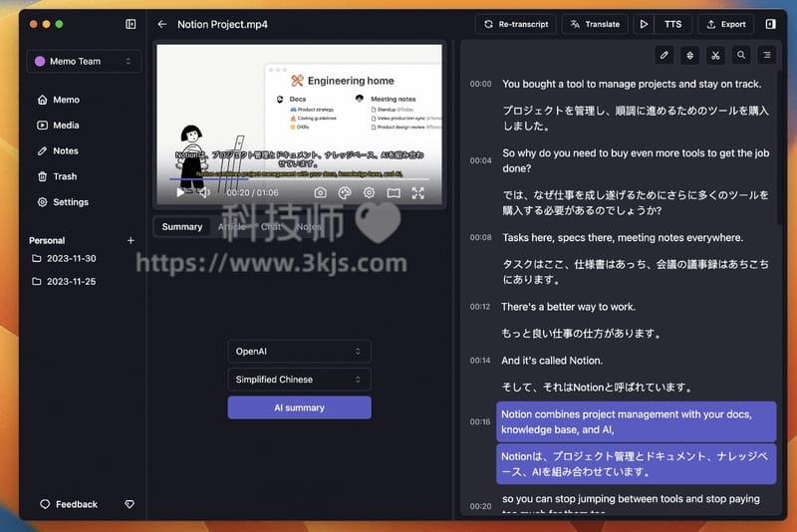
Task: Switch to the Article tab
Action: pos(232,226)
